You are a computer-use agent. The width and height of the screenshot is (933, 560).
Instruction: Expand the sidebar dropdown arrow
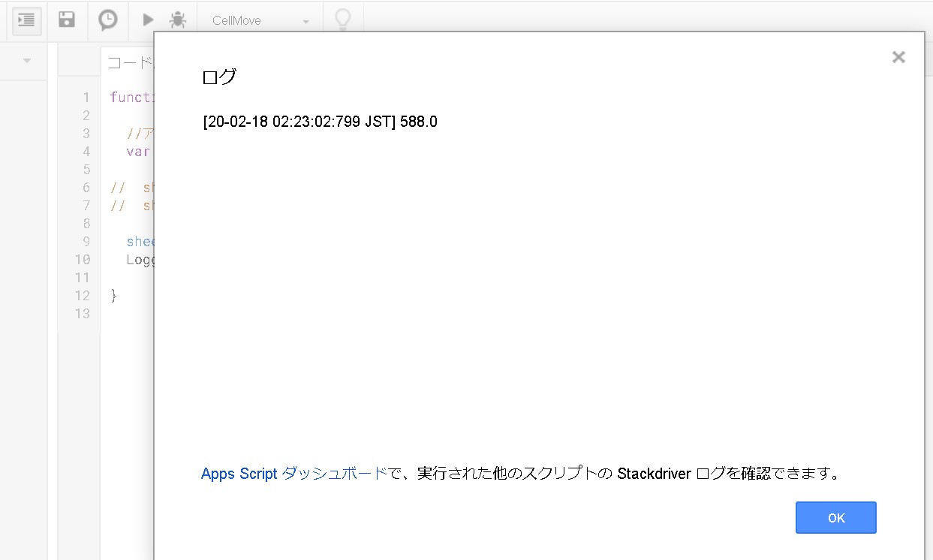(26, 60)
